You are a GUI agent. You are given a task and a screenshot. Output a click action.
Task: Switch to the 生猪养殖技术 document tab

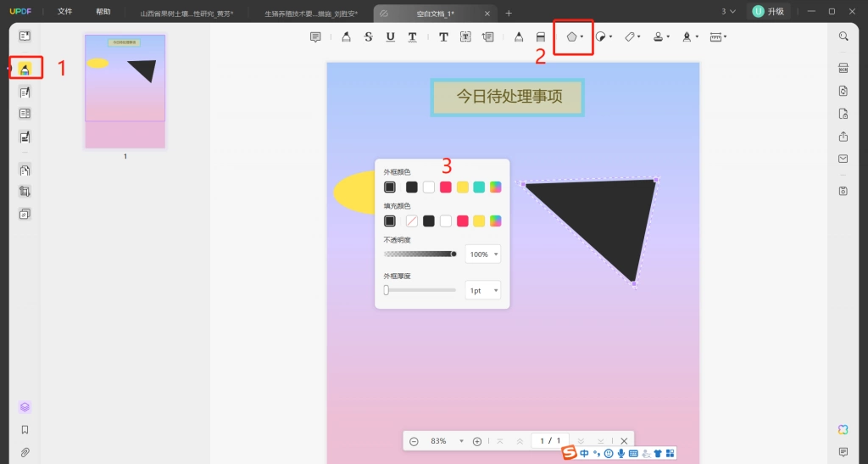coord(311,14)
